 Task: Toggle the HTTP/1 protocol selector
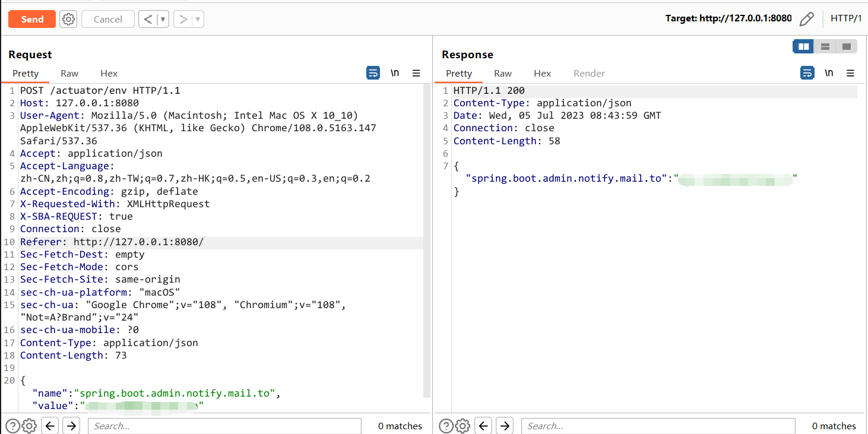click(846, 18)
